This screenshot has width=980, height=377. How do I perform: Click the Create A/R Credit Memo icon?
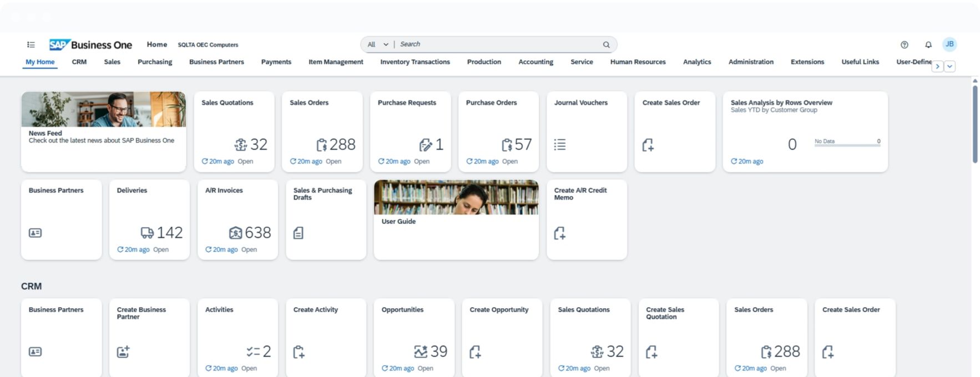coord(560,233)
